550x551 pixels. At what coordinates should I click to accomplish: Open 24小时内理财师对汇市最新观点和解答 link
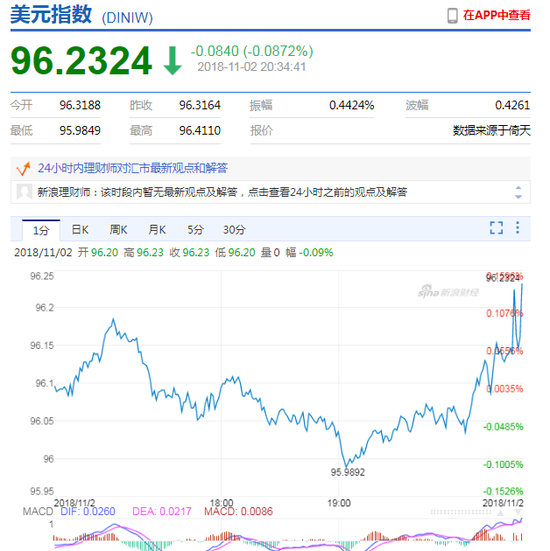coord(132,168)
